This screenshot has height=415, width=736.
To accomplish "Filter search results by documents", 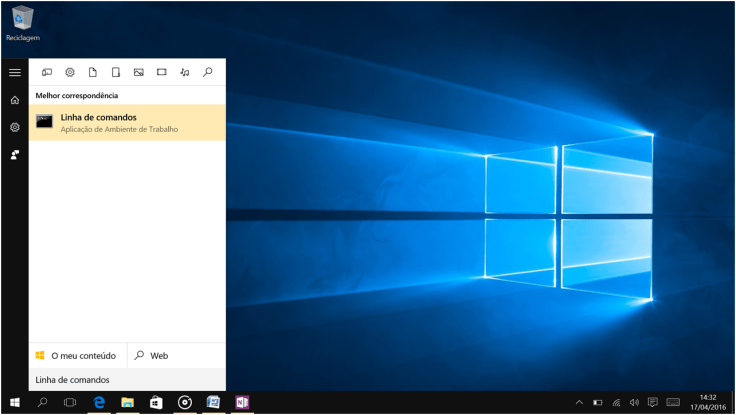I will pos(93,72).
